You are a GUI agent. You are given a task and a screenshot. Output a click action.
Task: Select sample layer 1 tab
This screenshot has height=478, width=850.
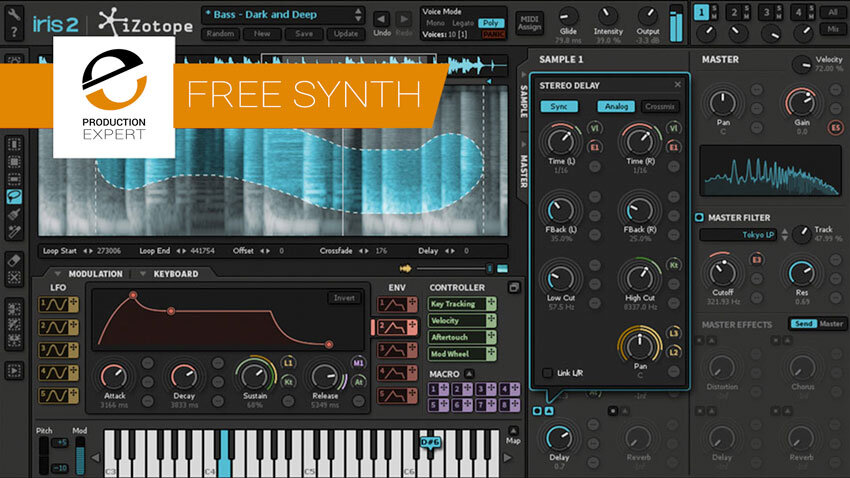click(x=701, y=12)
